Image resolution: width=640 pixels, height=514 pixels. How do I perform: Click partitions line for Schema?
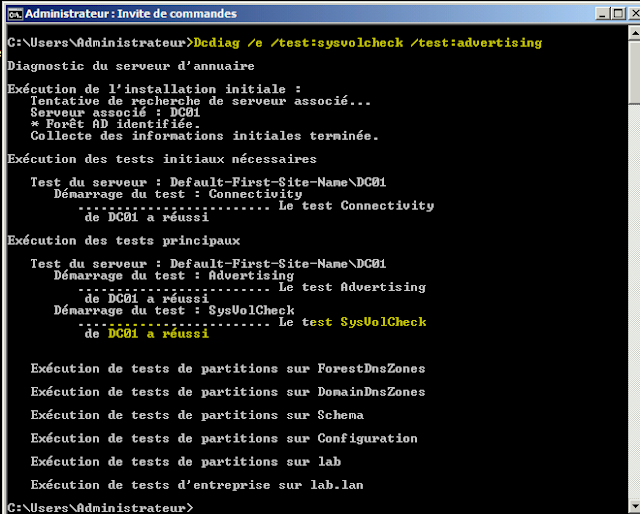197,415
